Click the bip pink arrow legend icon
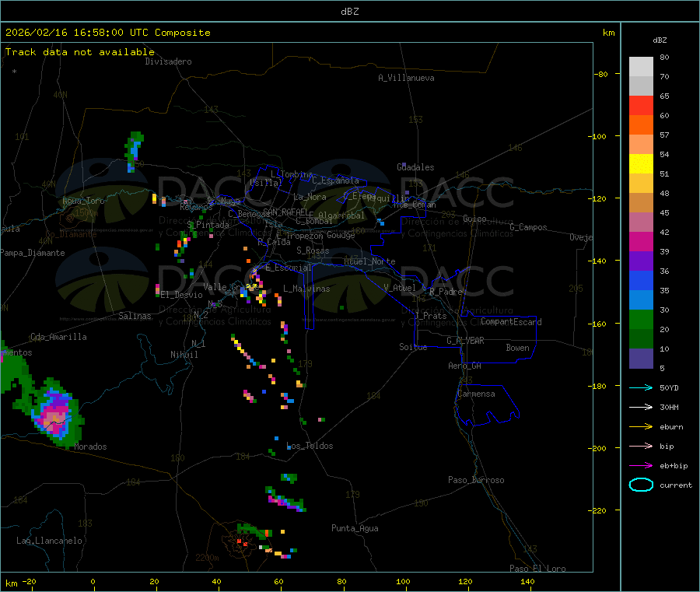Viewport: 700px width, 592px height. tap(641, 446)
